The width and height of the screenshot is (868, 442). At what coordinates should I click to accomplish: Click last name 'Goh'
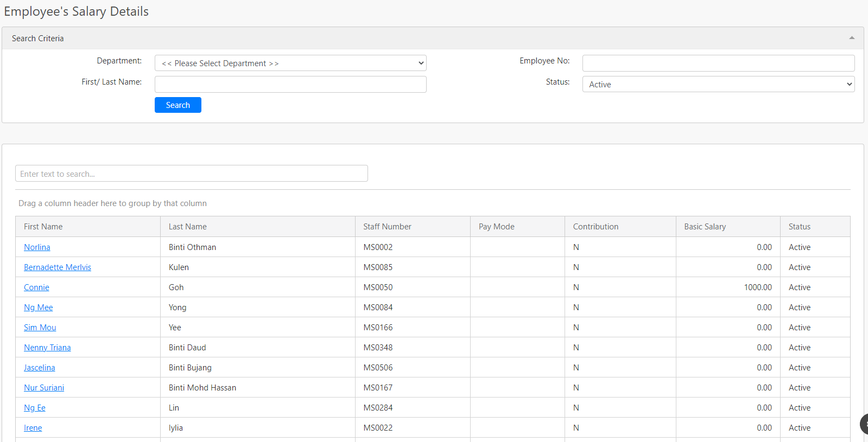(176, 287)
